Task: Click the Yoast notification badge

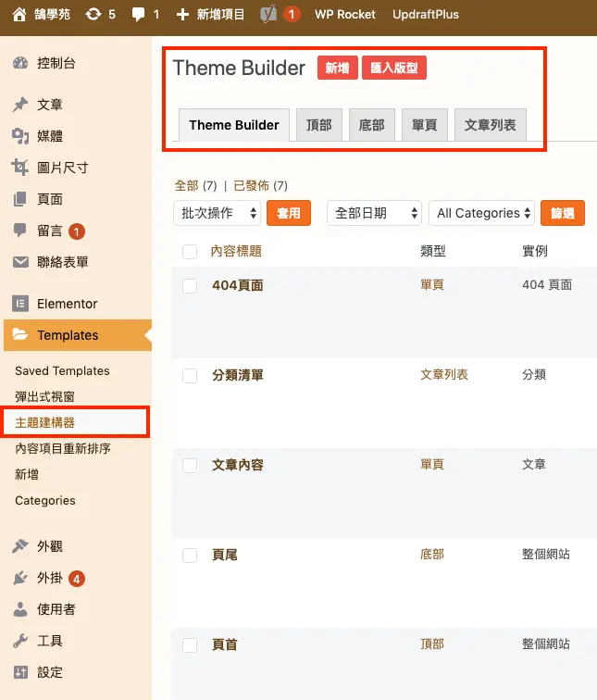Action: click(292, 14)
